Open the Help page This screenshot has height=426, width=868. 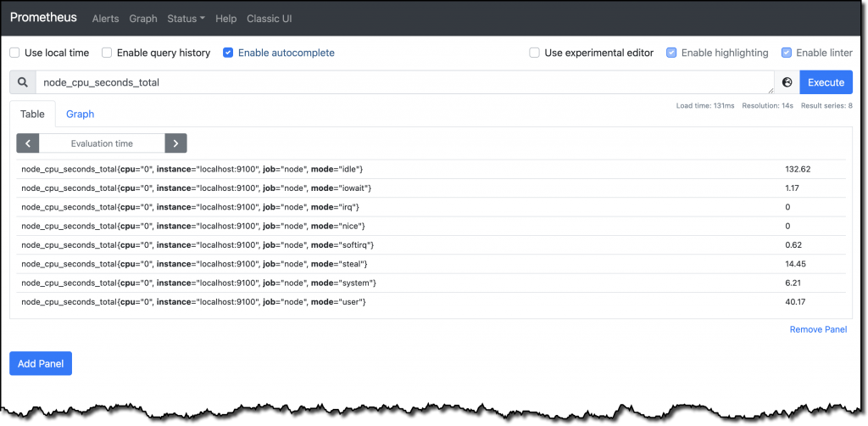[225, 19]
